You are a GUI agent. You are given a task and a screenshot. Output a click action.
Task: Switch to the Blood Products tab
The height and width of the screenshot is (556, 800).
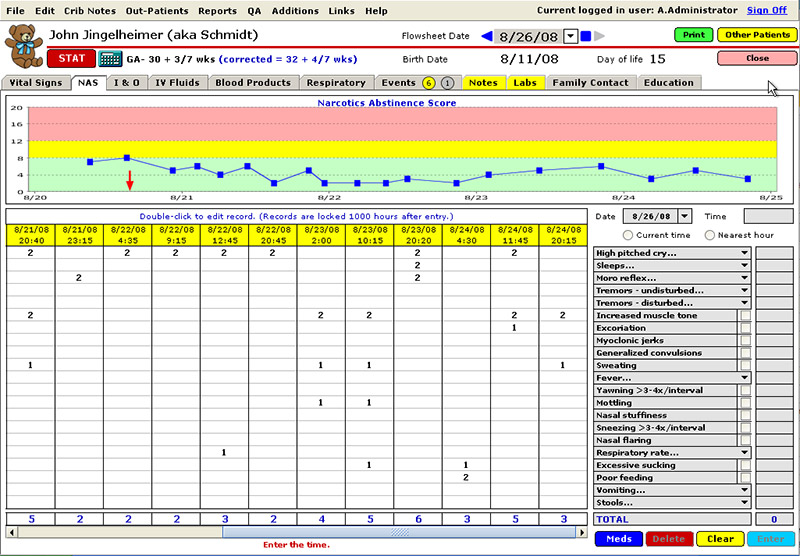(x=253, y=83)
